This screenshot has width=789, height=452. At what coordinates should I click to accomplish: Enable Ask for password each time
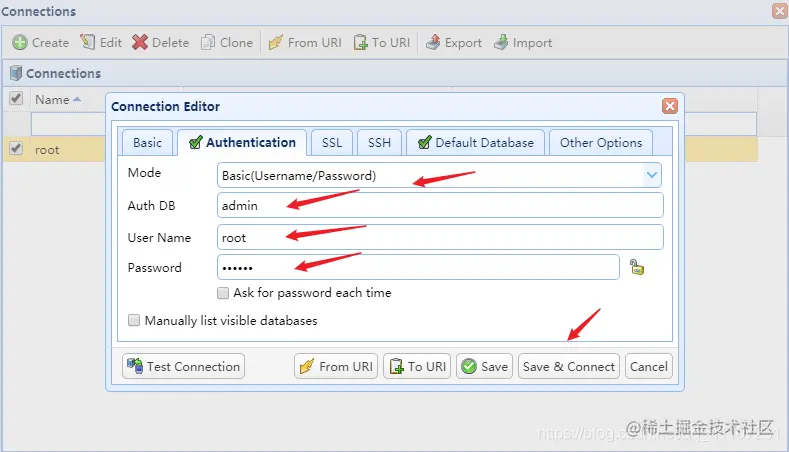click(223, 293)
